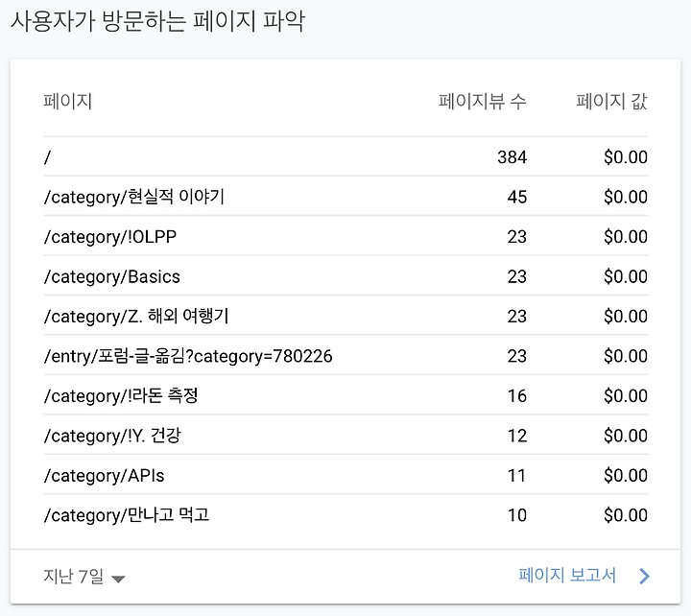Click the 페이지 값 column header
This screenshot has height=616, width=691.
pyautogui.click(x=611, y=102)
